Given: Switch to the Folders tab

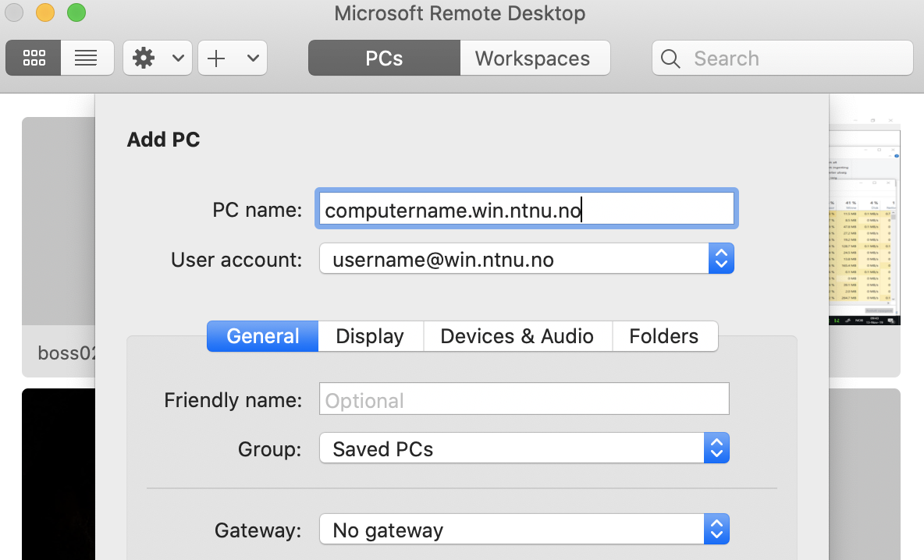Looking at the screenshot, I should coord(666,335).
